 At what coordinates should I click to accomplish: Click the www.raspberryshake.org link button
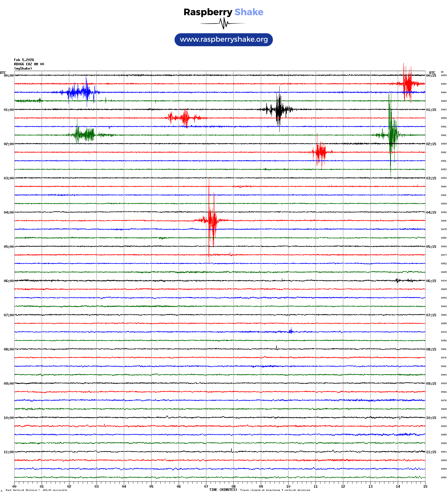pos(223,40)
